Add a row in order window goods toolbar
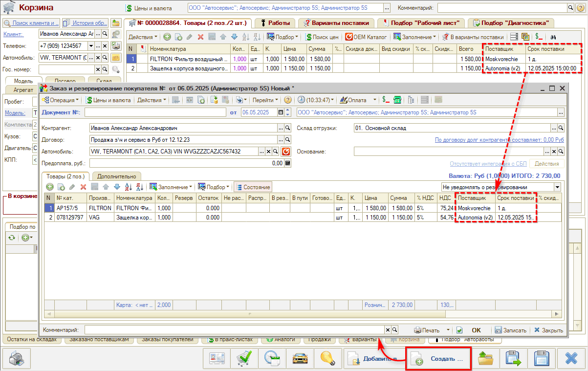The width and height of the screenshot is (588, 371). [50, 187]
